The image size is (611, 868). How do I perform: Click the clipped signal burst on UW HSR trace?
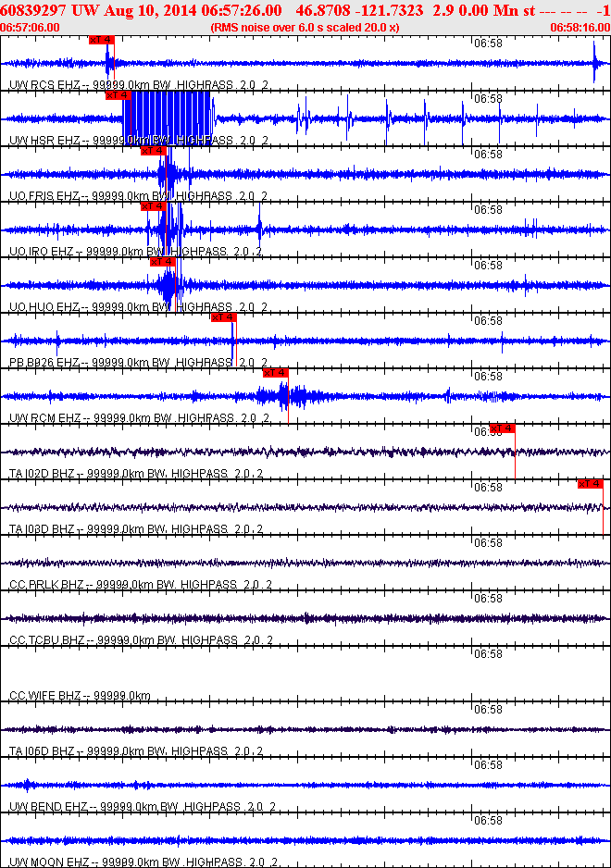pos(168,118)
